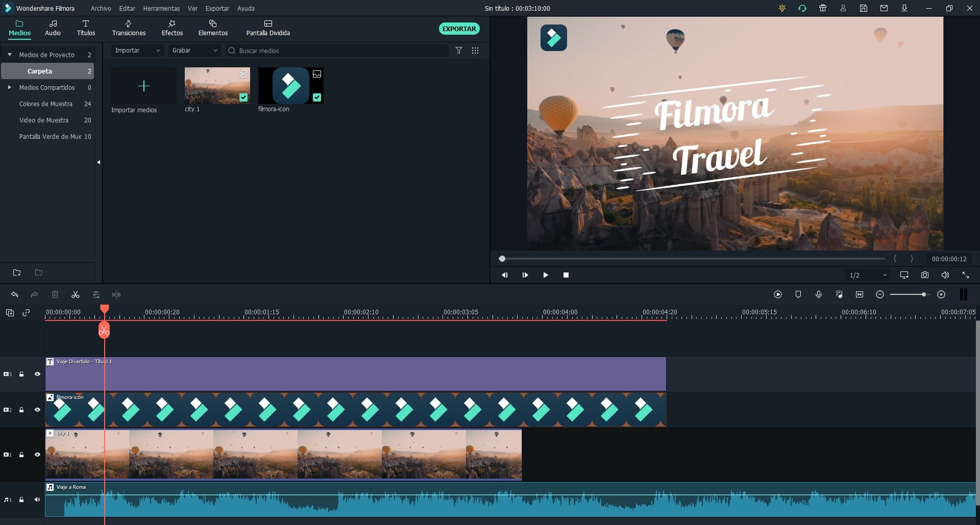Click Importar medios plus tile
This screenshot has height=525, width=980.
pos(144,86)
